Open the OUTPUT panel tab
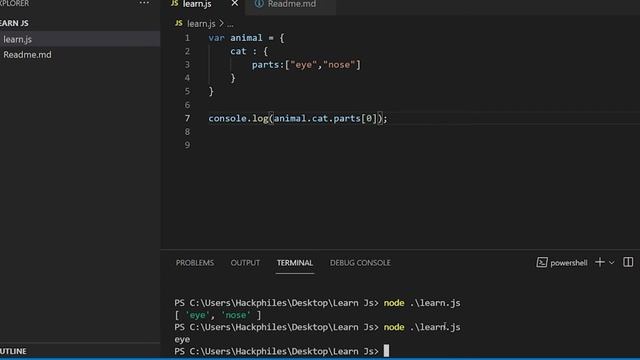 [245, 263]
